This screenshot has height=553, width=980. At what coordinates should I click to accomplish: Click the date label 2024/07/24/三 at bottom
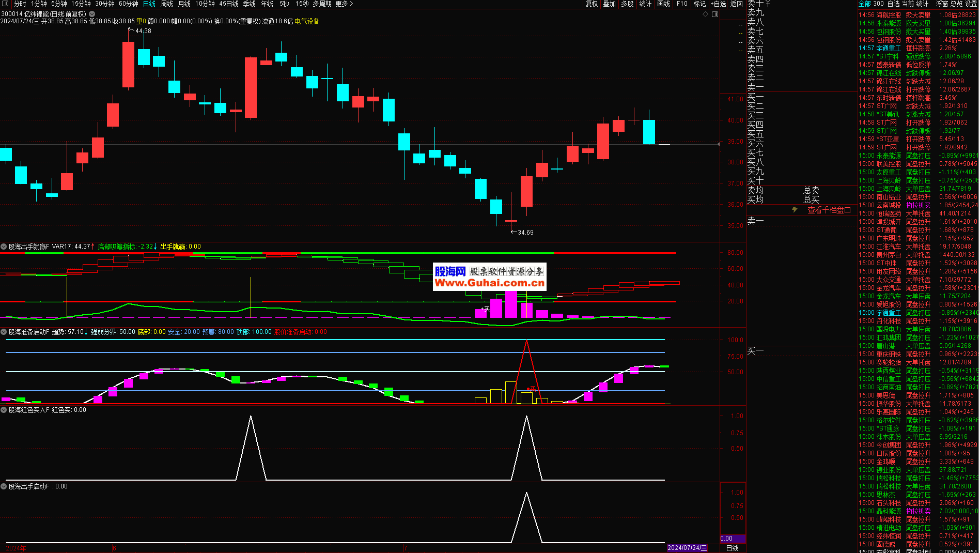(x=687, y=548)
